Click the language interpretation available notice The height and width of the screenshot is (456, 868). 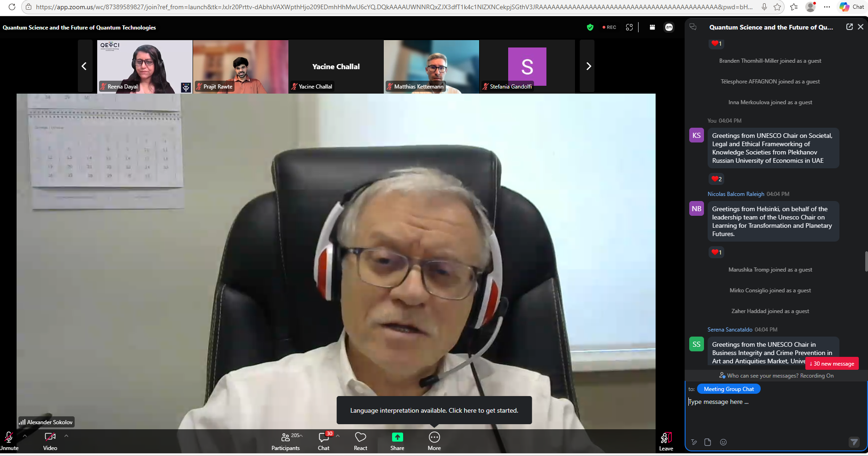coord(434,410)
